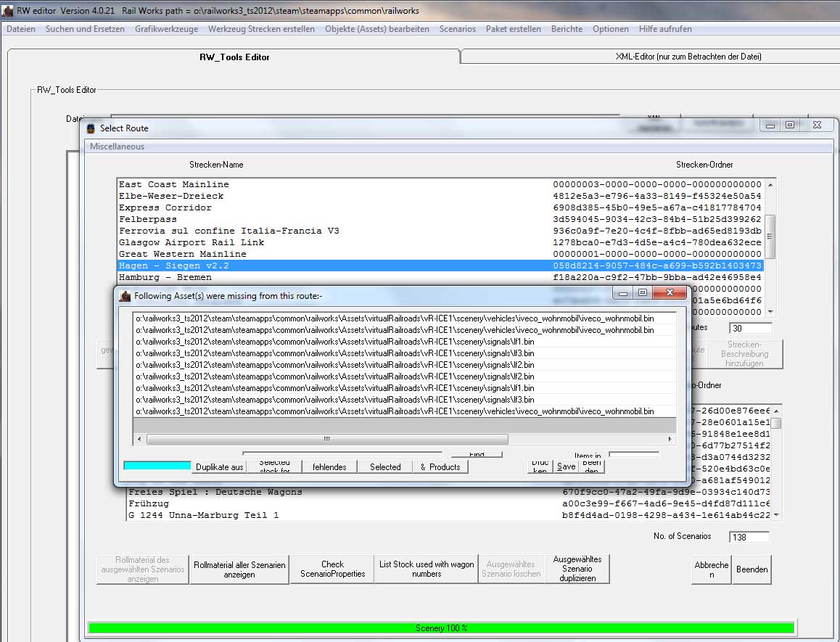Screen dimensions: 840x642
Task: Open the Suchen und Ersetzen menu
Action: [85, 29]
